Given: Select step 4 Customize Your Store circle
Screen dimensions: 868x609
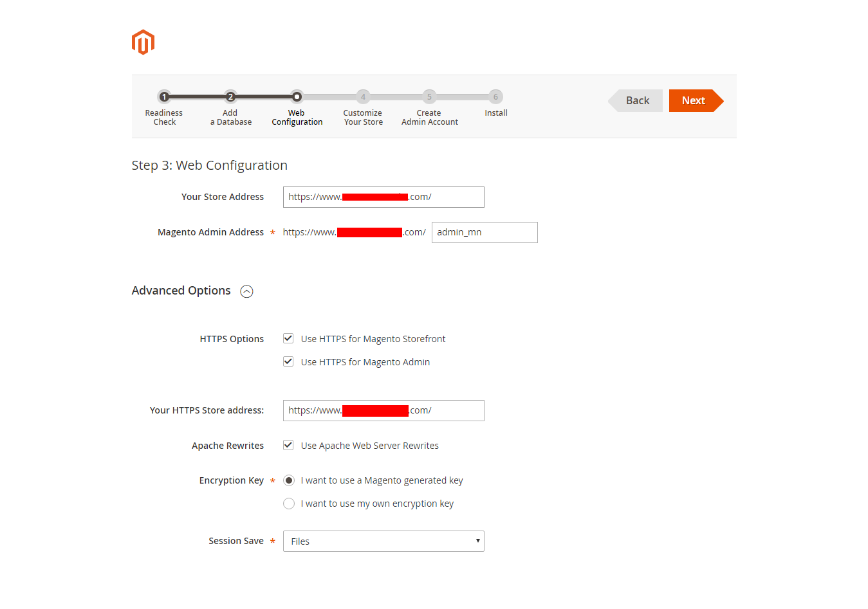Looking at the screenshot, I should pos(363,96).
